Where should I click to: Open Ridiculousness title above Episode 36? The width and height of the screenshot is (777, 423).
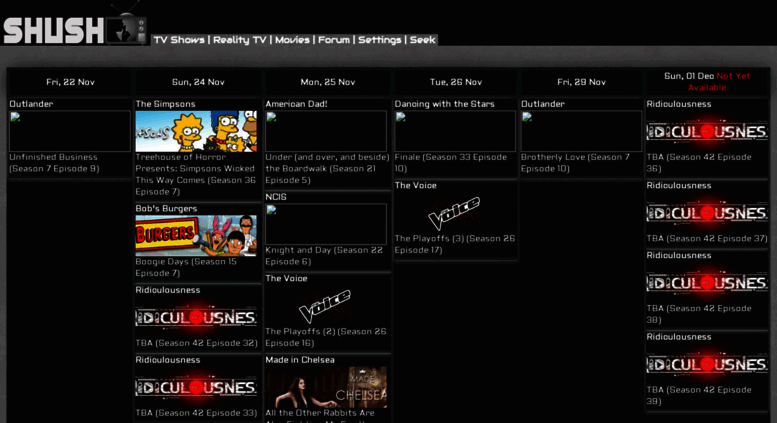(x=679, y=104)
